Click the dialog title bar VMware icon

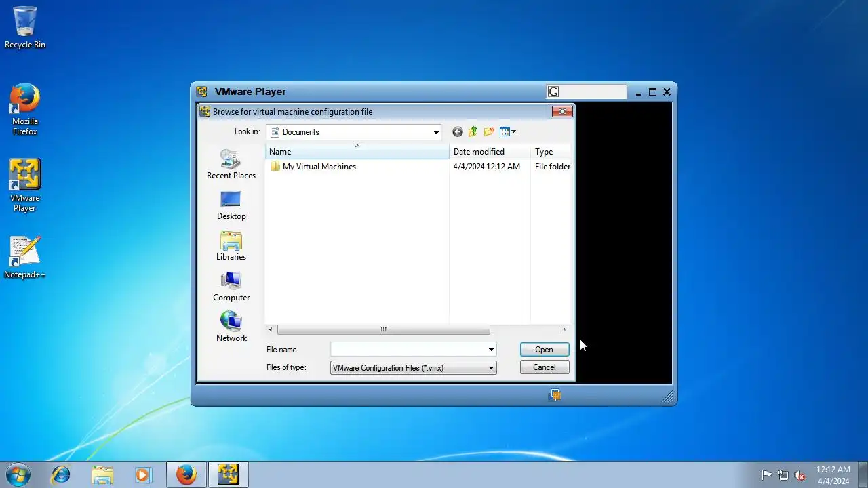pyautogui.click(x=205, y=112)
